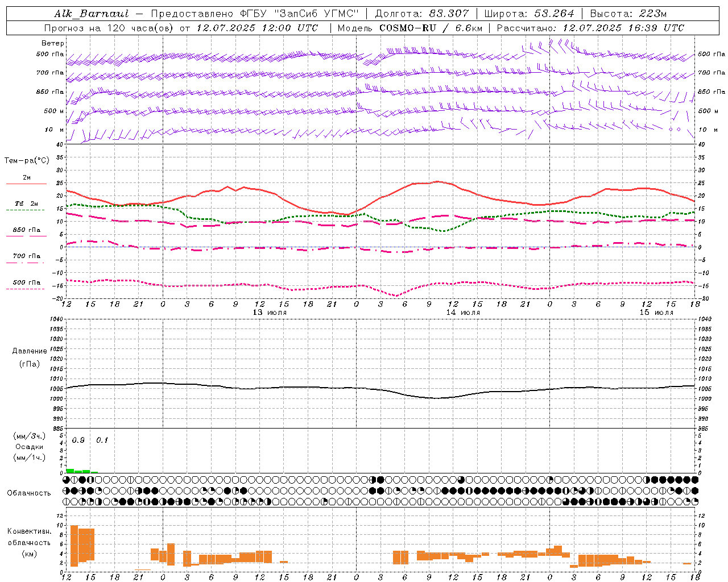Select the 'Конвективн.' convective cloud label
The width and height of the screenshot is (728, 582).
(x=29, y=531)
